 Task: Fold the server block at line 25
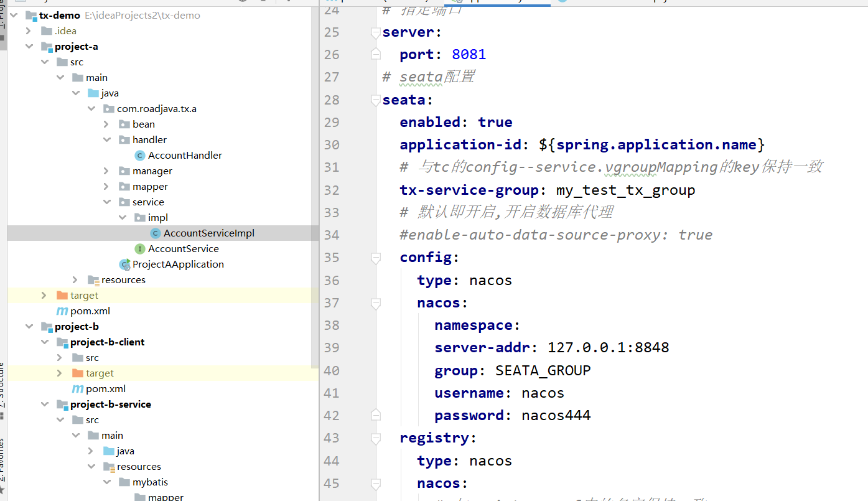point(375,32)
